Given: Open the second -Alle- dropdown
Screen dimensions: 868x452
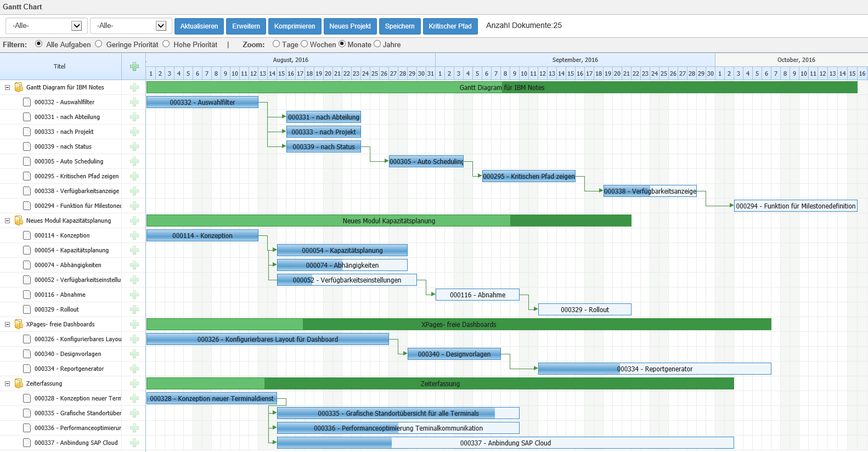Looking at the screenshot, I should (x=130, y=26).
